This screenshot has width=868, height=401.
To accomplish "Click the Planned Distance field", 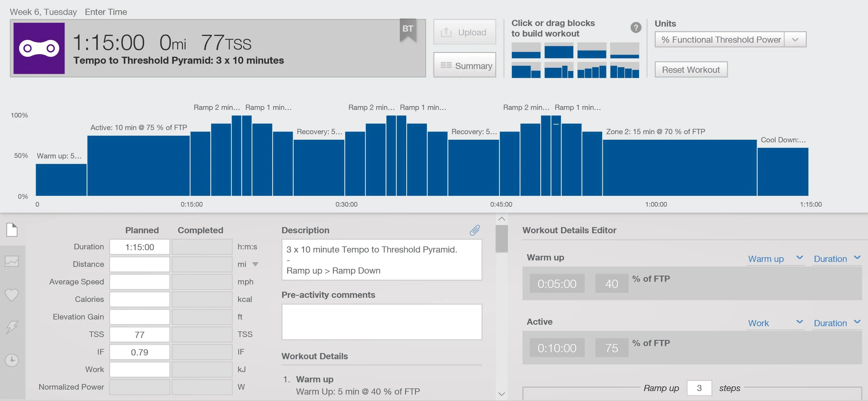I will point(140,265).
